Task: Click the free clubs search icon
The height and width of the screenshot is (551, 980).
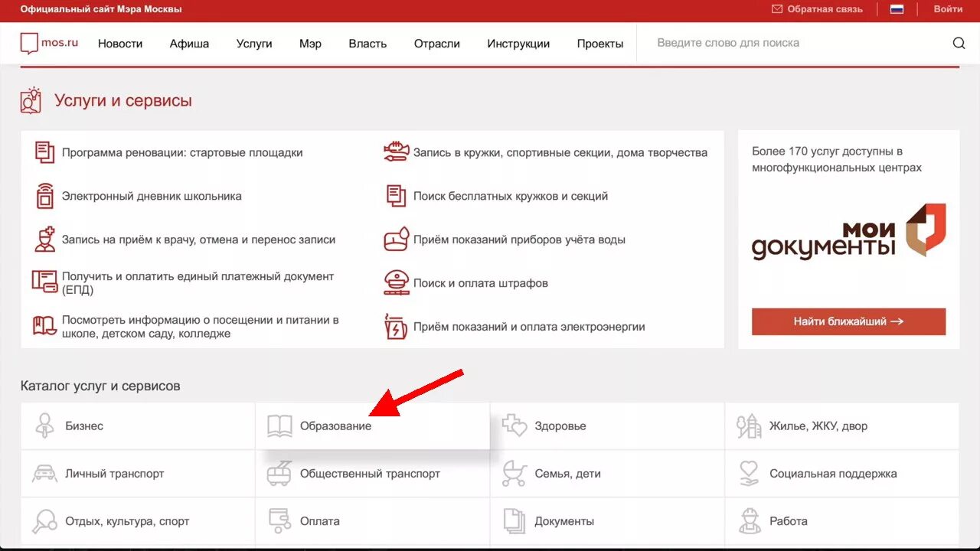Action: [396, 196]
